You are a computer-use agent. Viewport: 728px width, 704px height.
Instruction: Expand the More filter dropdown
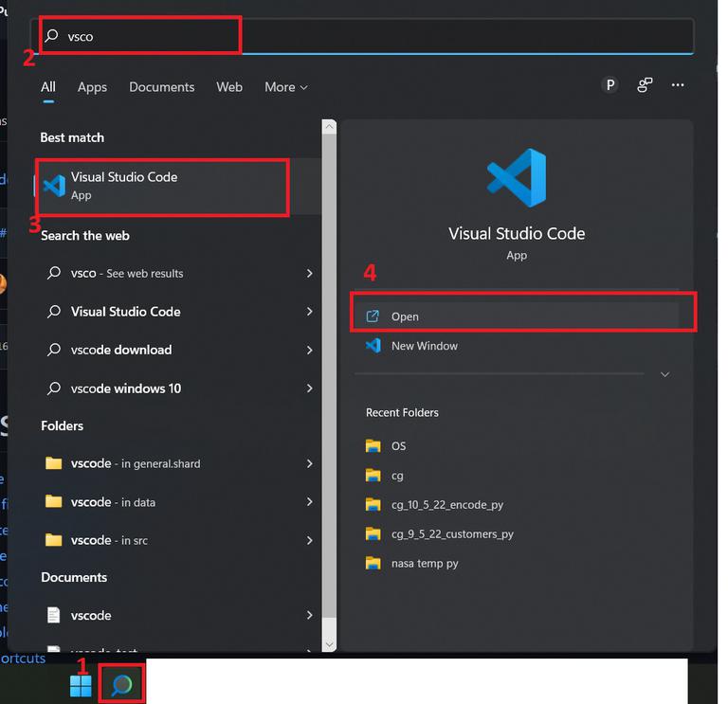285,87
